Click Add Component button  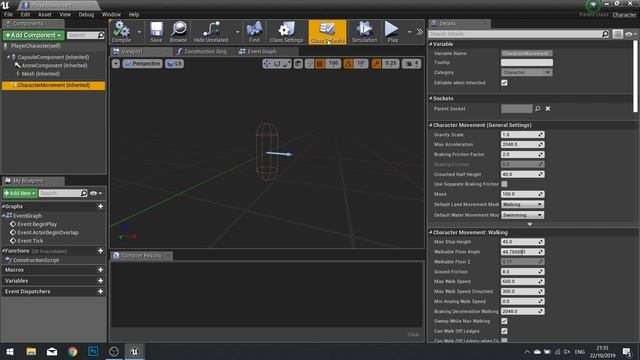pos(33,35)
